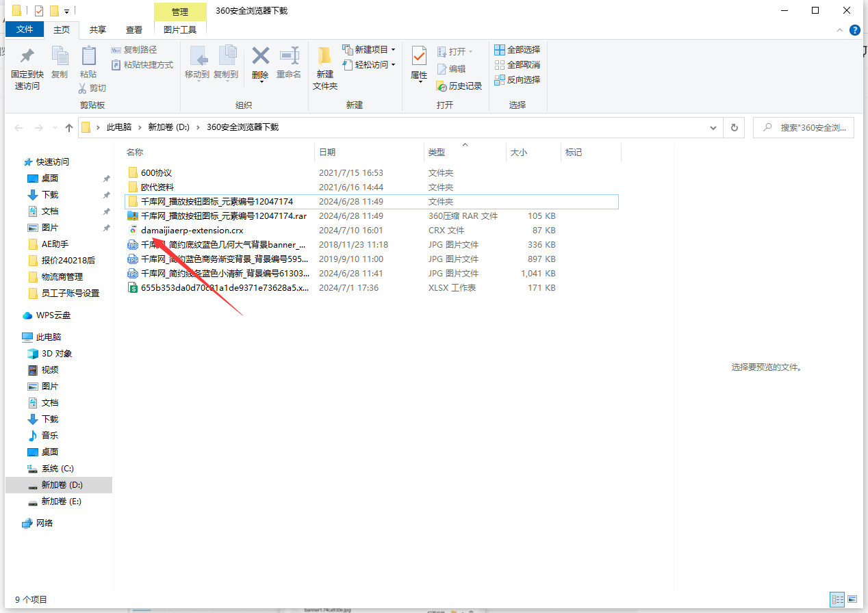Select the 600协议 folder

pos(156,173)
